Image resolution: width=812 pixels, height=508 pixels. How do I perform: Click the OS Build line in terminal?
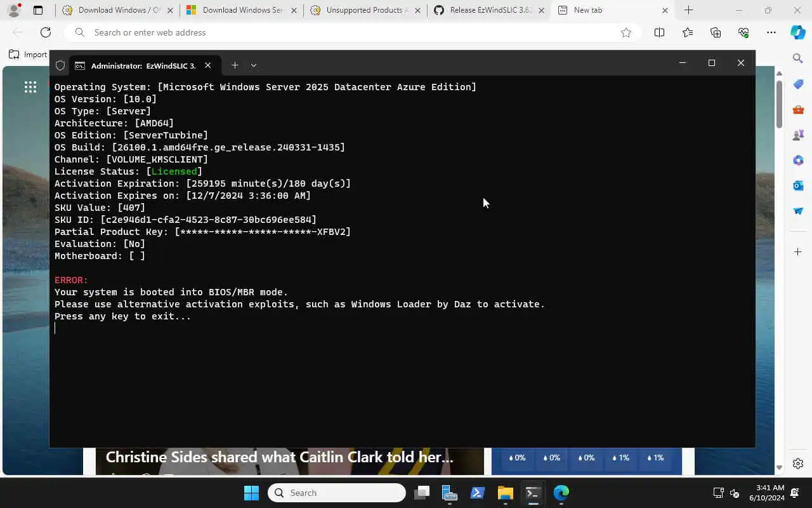click(200, 147)
